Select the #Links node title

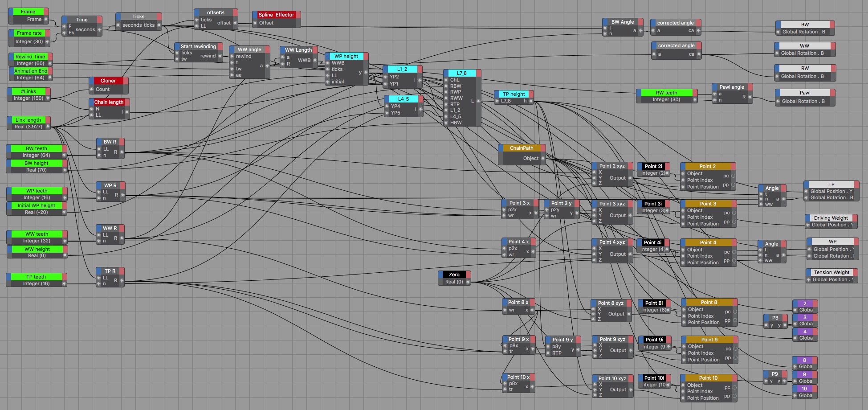point(28,91)
